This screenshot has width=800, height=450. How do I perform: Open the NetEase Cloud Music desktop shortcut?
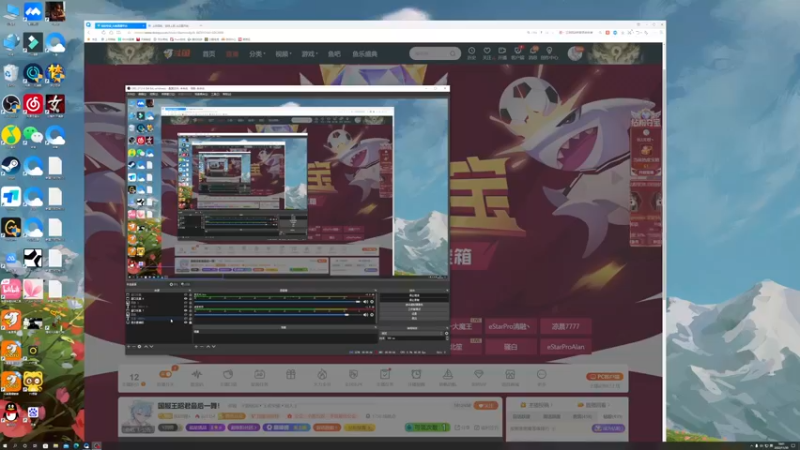click(33, 105)
